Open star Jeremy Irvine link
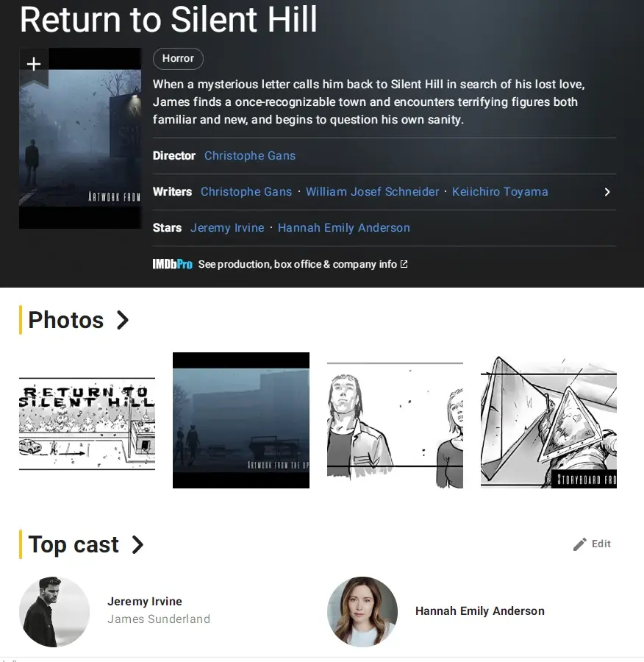644x662 pixels. [x=227, y=228]
